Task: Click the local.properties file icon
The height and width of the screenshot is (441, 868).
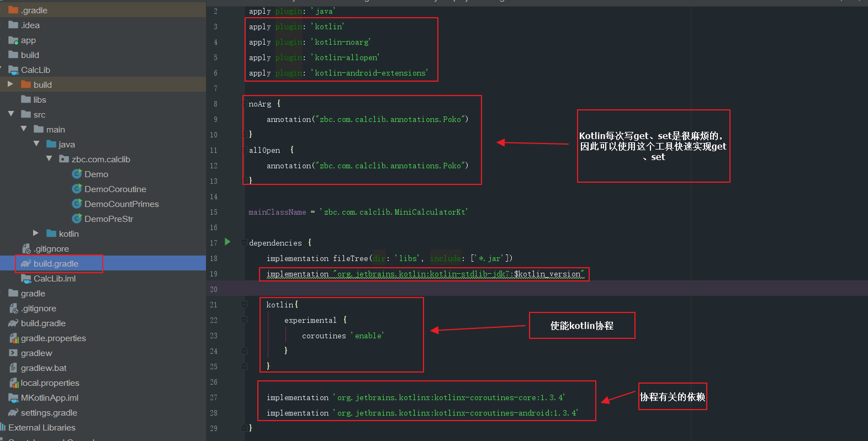Action: [x=14, y=382]
